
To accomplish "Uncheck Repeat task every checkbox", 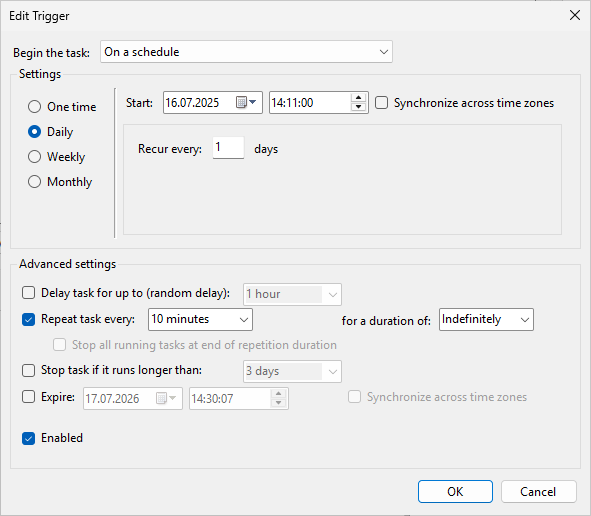I will coord(29,319).
